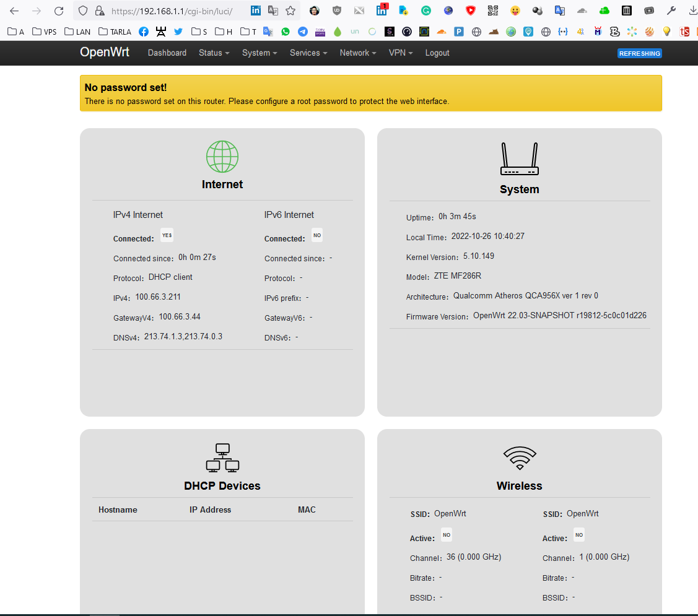Open the curly braces bookmark icon
Screen dimensions: 698x616
[563, 32]
